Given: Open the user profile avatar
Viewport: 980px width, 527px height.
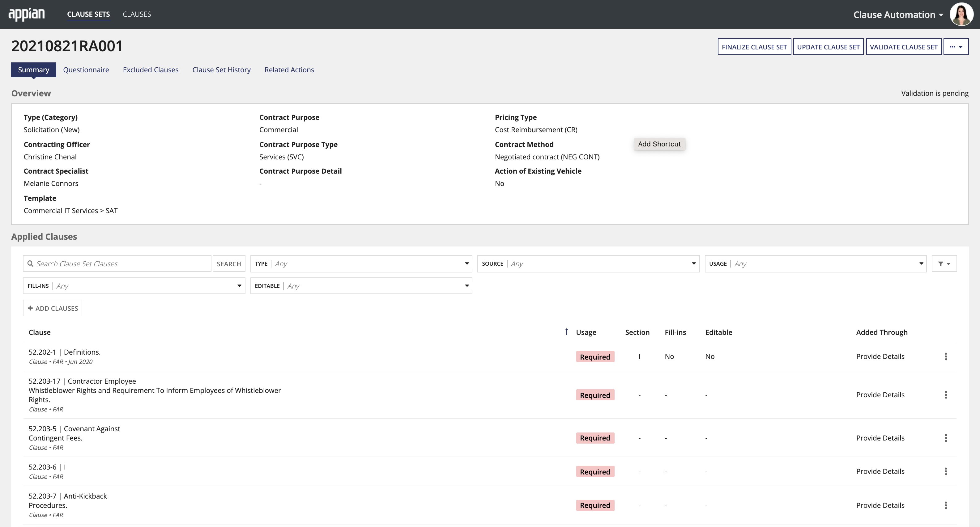Looking at the screenshot, I should 961,15.
